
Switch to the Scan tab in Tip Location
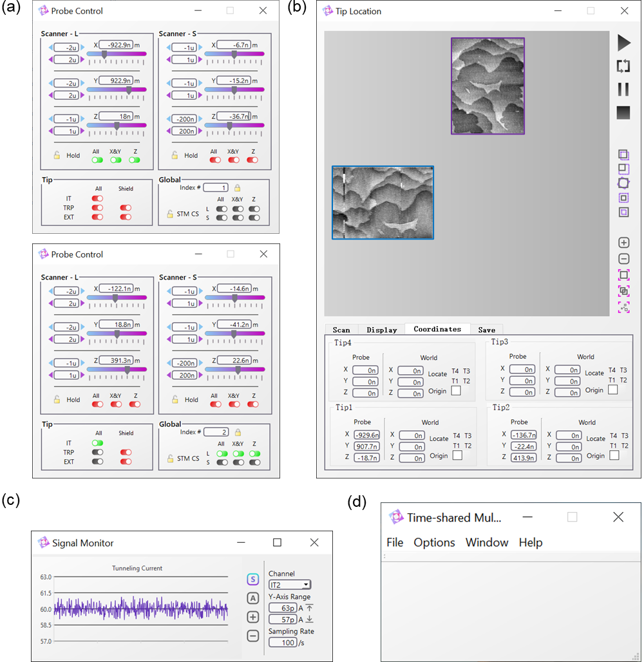click(341, 330)
